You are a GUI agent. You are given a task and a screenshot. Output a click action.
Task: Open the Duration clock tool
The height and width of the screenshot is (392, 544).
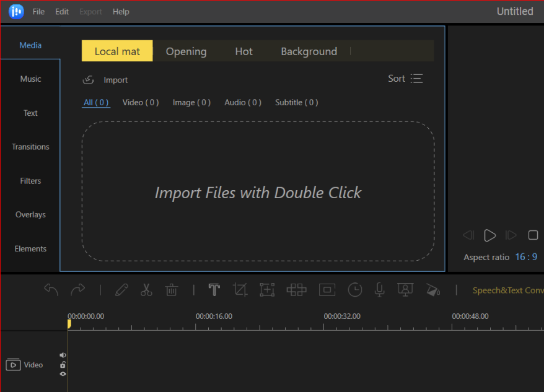point(355,290)
